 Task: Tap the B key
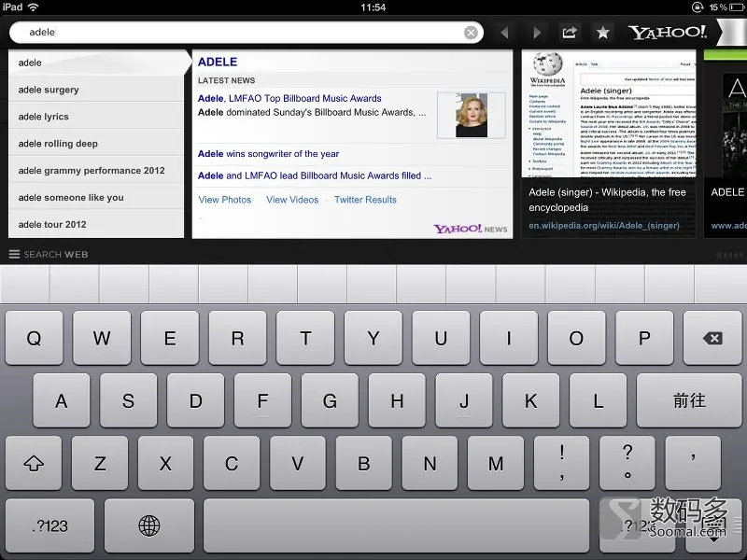click(x=363, y=463)
